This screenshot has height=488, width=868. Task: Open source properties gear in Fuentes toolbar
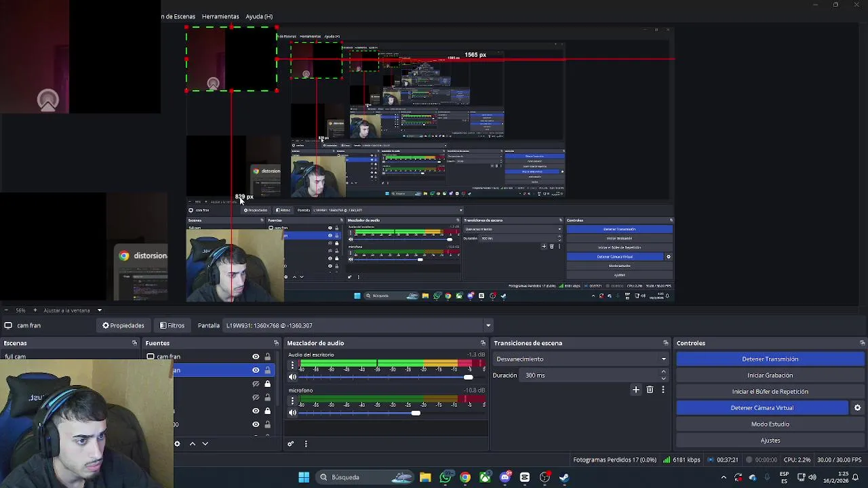coord(177,444)
